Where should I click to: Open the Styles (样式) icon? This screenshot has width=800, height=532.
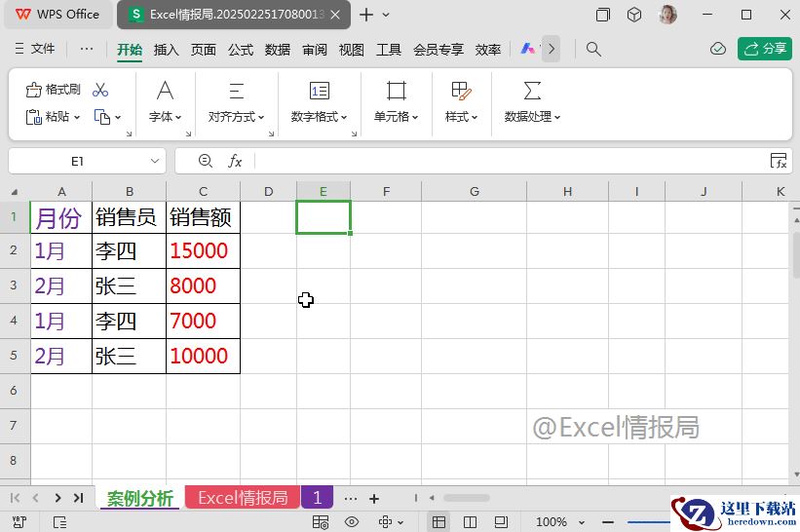click(x=461, y=91)
